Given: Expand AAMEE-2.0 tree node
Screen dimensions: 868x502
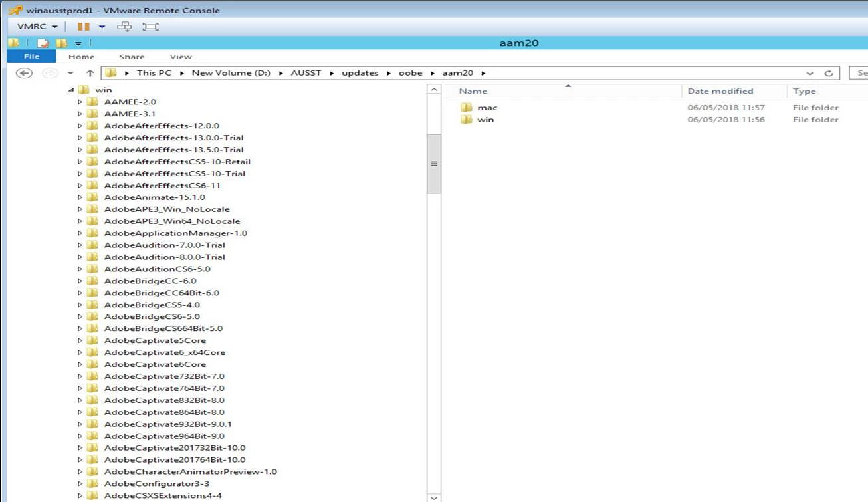Looking at the screenshot, I should (x=80, y=102).
